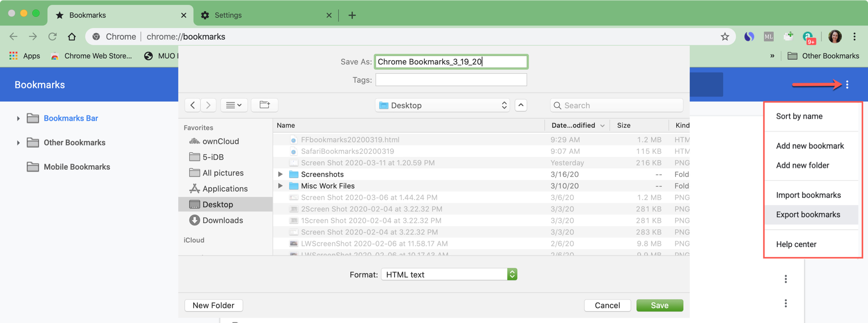Screen dimensions: 868x323
Task: Show hidden bookmarks with the double chevron
Action: 772,56
